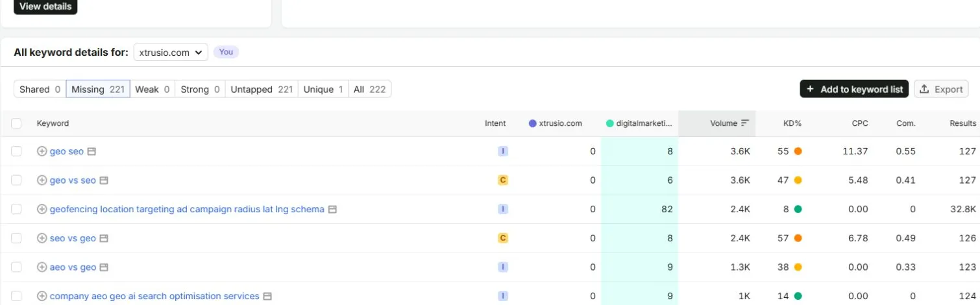Click the Commercial intent badge for 'seo vs geo'
Screen dimensions: 980x305
[503, 238]
